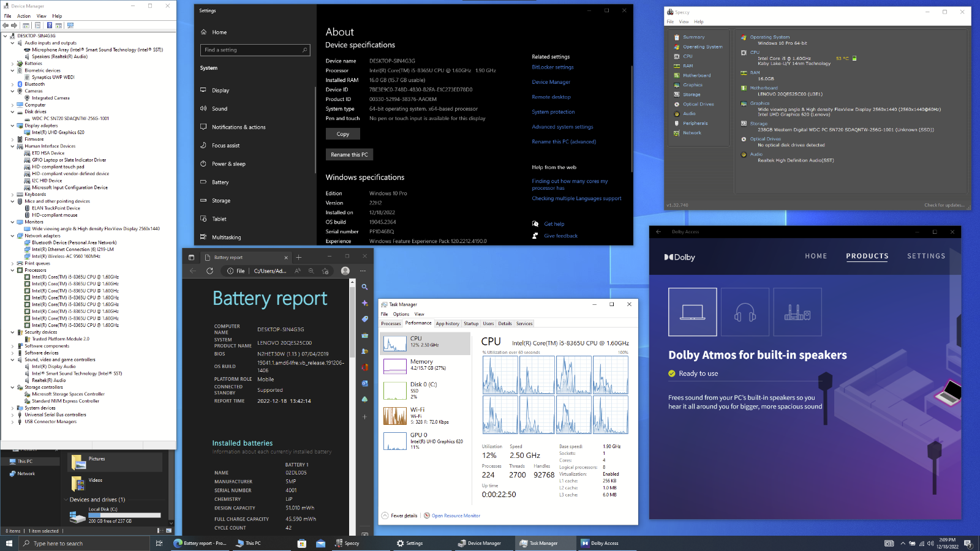980x551 pixels.
Task: Switch to Processes tab in Task Manager
Action: (x=391, y=323)
